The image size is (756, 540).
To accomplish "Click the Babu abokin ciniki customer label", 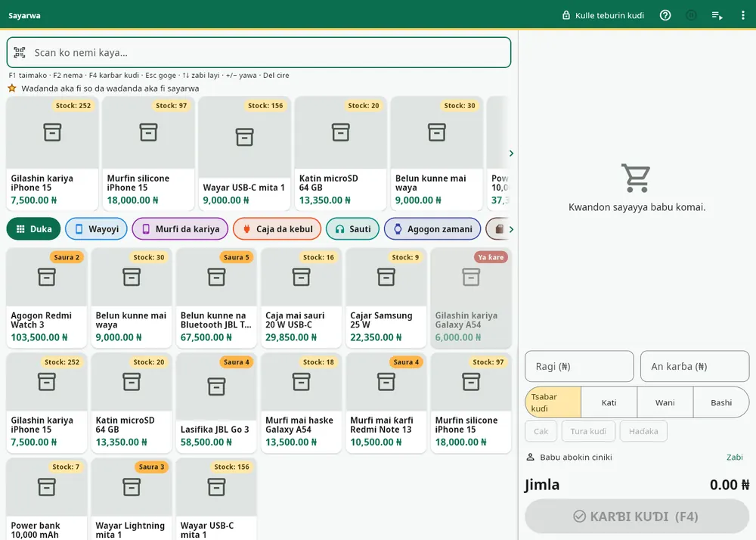I will point(575,457).
